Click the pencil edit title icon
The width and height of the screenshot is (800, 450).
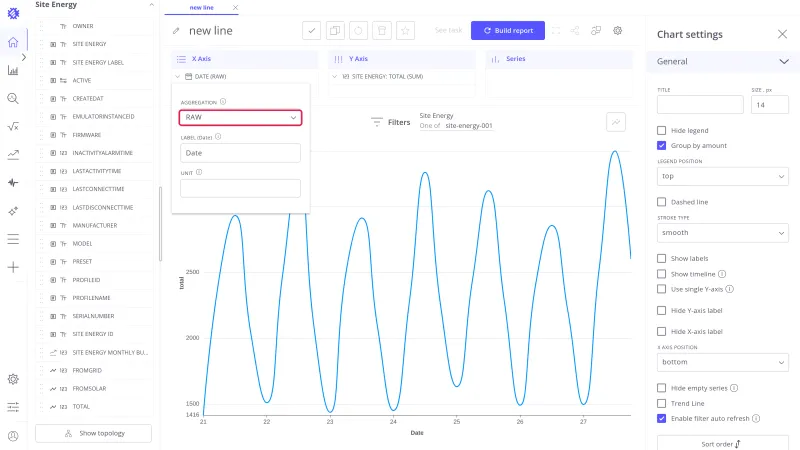176,31
